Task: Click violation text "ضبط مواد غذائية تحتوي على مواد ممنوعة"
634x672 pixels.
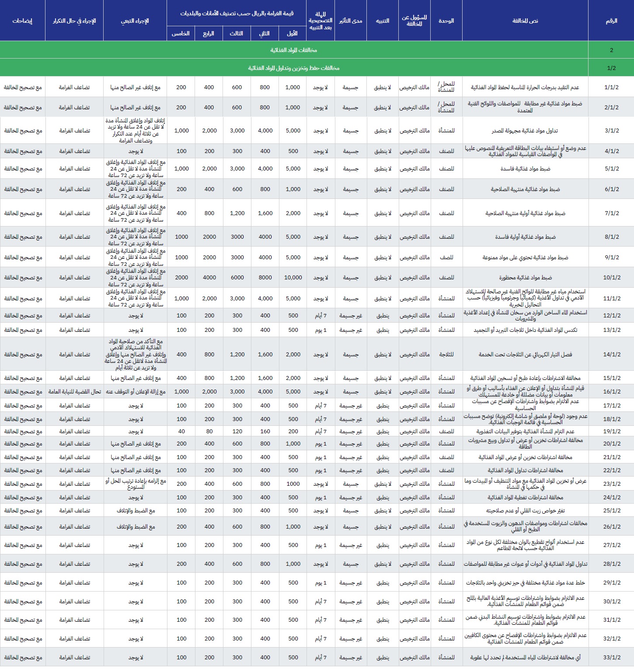Action: point(525,257)
